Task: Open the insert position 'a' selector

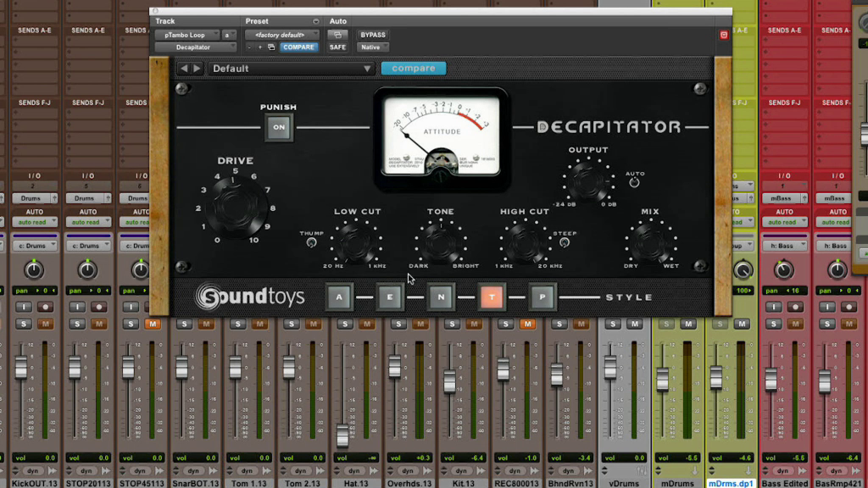Action: click(x=229, y=35)
